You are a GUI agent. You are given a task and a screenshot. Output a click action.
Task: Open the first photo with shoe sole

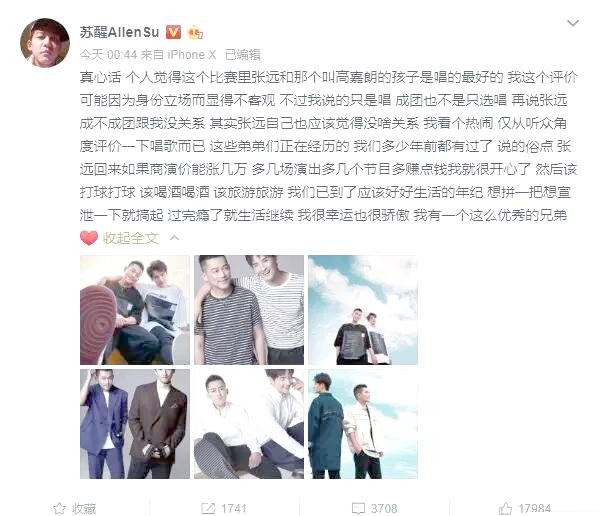(x=135, y=310)
